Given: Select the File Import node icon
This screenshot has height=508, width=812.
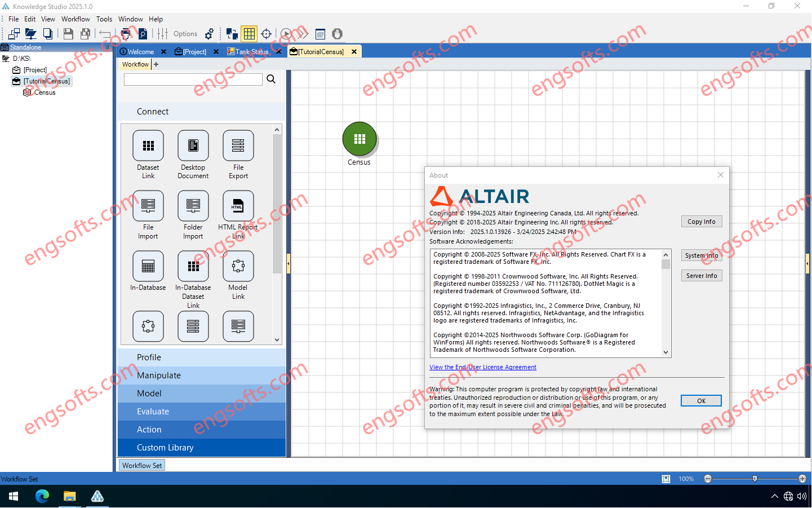Looking at the screenshot, I should coord(148,206).
